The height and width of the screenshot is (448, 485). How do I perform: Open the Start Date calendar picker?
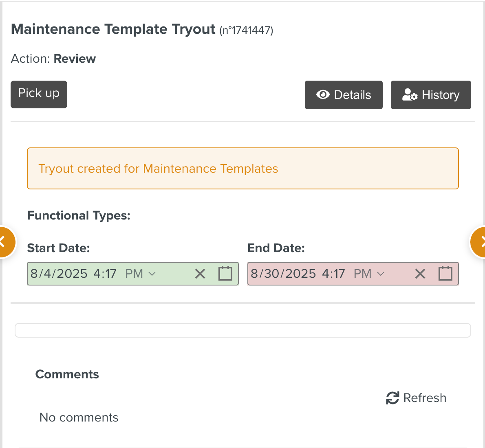click(225, 273)
